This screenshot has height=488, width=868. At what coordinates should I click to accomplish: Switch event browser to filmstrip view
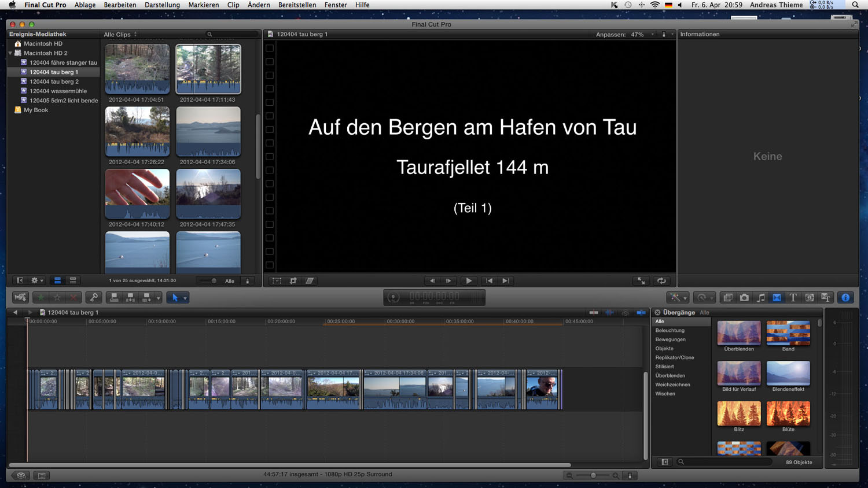click(x=57, y=280)
